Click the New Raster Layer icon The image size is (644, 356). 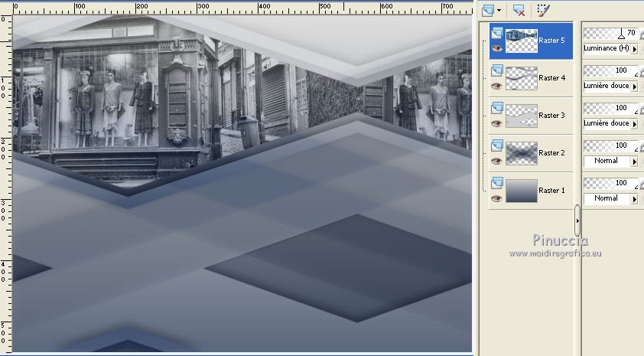click(488, 10)
